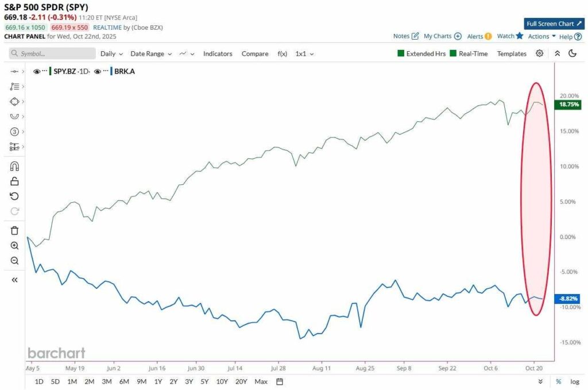Select the 6M time range
Screen dimensions: 588x390
click(x=124, y=381)
